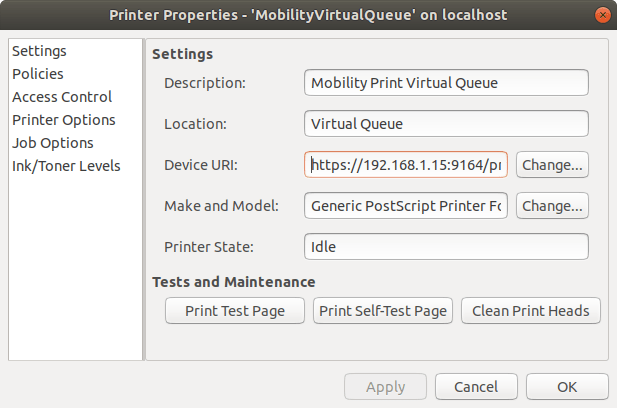This screenshot has width=617, height=408.
Task: Click the 'Description:' label
Action: coord(205,83)
